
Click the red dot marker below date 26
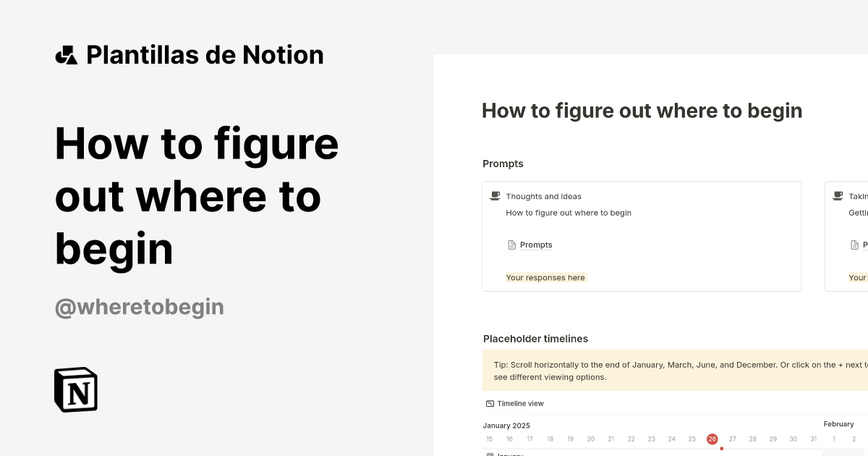click(x=721, y=449)
